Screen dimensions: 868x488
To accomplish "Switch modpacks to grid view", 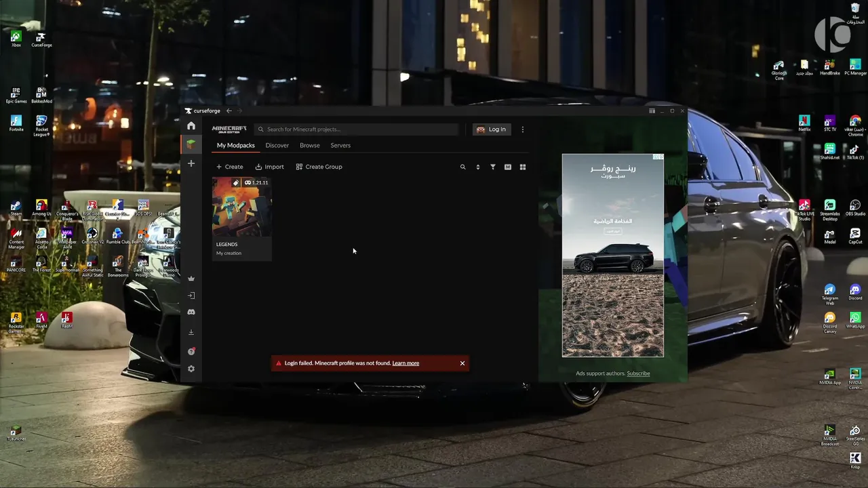I will click(523, 167).
